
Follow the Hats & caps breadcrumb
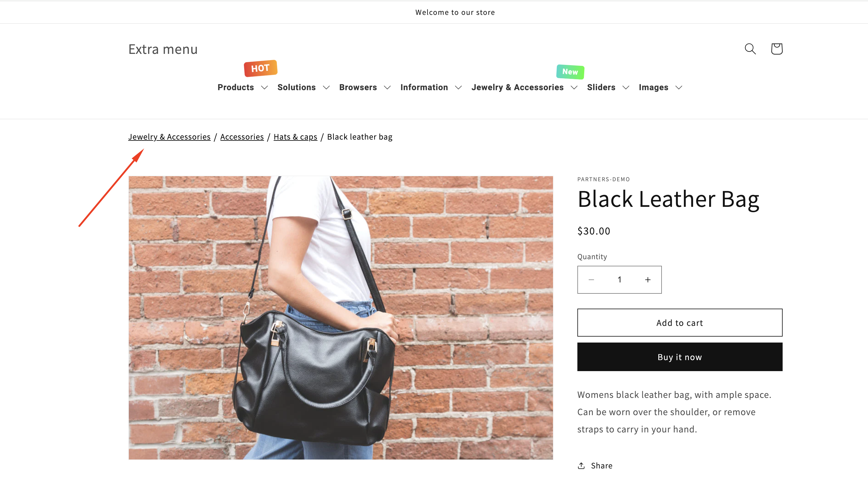(295, 137)
